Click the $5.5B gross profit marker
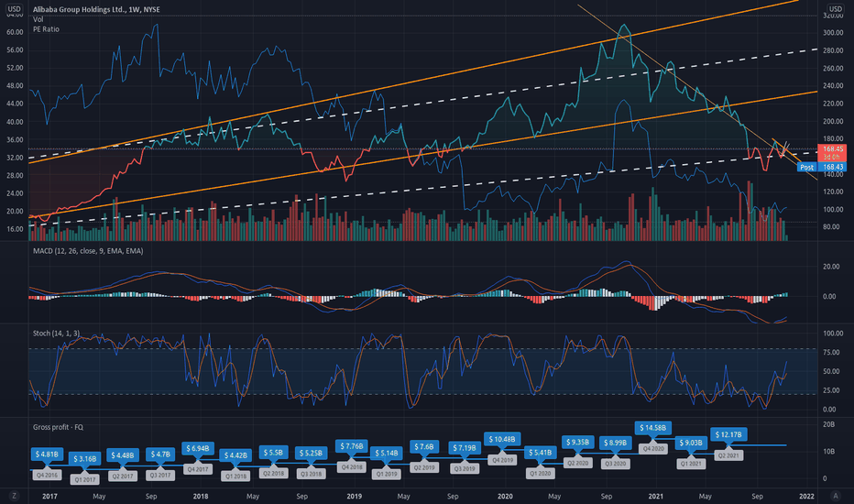The height and width of the screenshot is (504, 854). coord(273,453)
